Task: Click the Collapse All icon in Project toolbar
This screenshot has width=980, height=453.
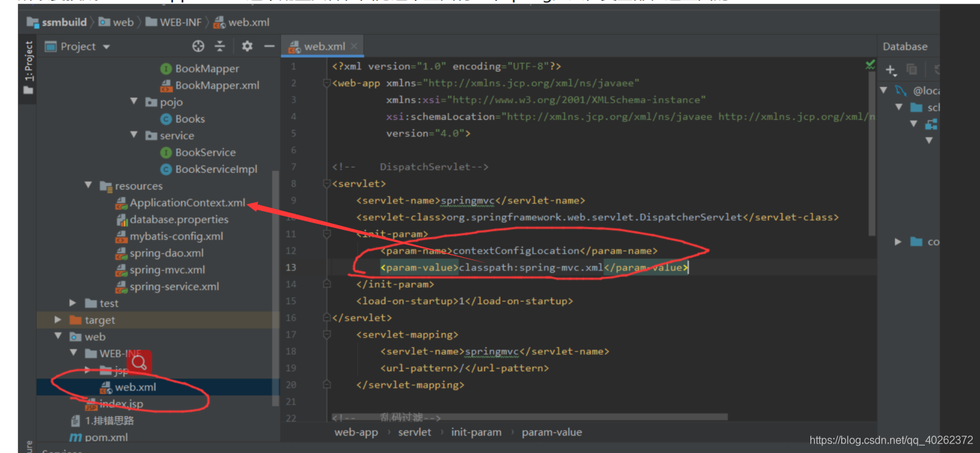Action: [x=219, y=46]
